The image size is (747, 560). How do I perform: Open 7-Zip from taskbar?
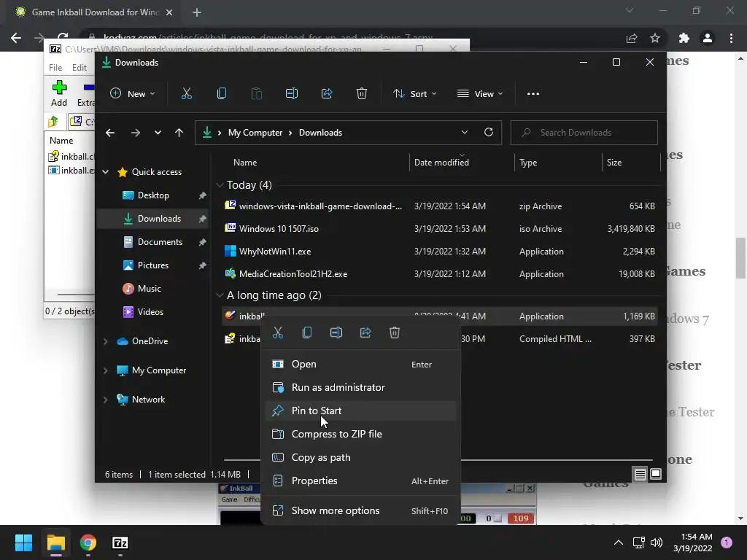[120, 542]
